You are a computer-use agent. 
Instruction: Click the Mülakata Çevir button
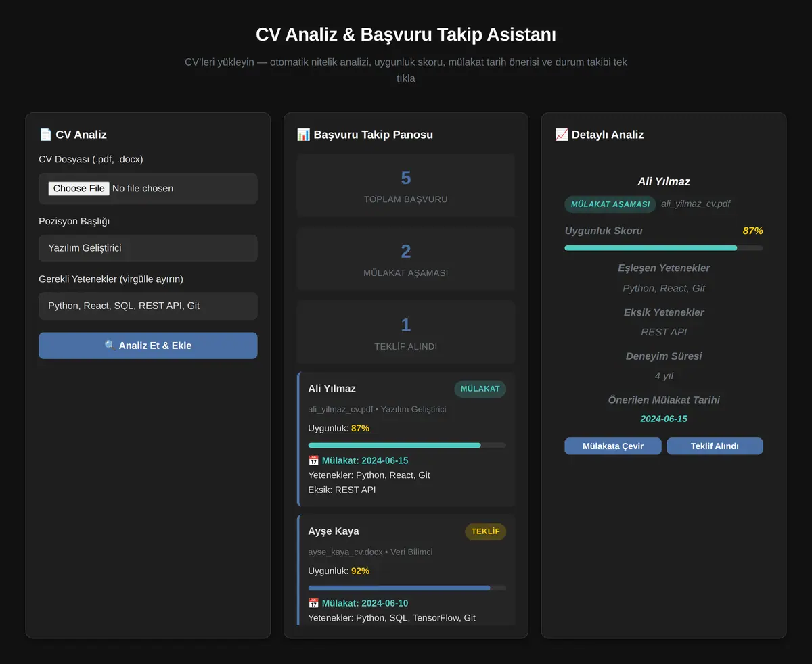(613, 446)
